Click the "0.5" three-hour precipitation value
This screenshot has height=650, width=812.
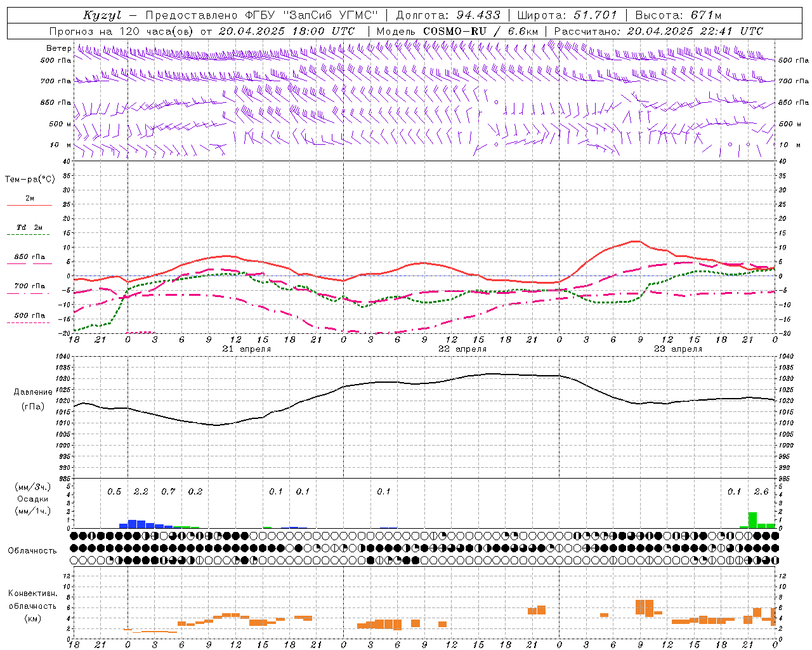coord(114,491)
